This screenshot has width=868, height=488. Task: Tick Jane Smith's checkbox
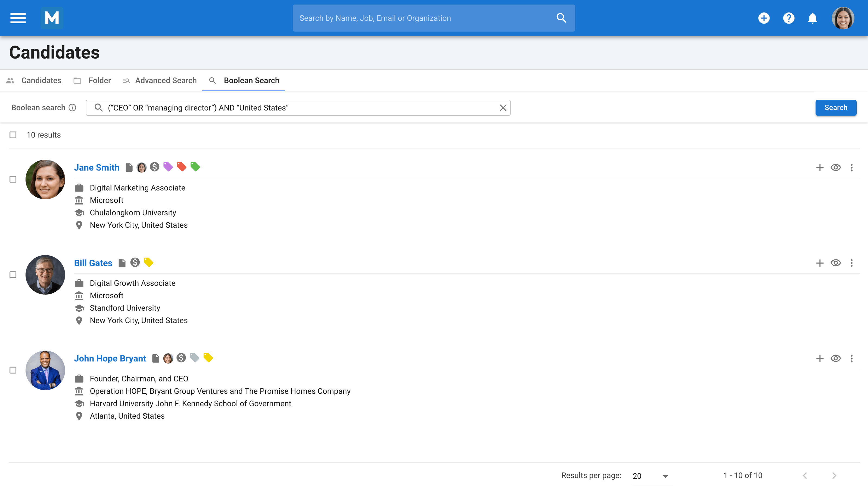coord(13,179)
